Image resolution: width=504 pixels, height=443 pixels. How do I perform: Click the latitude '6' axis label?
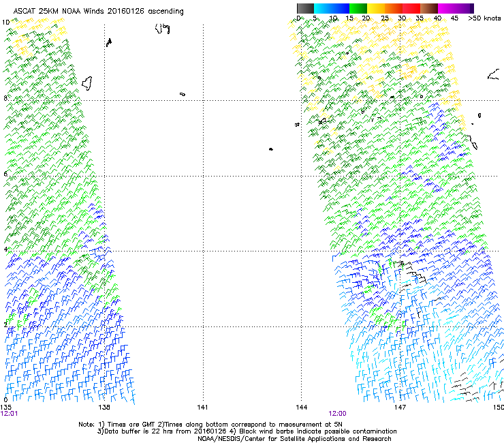tap(5, 174)
